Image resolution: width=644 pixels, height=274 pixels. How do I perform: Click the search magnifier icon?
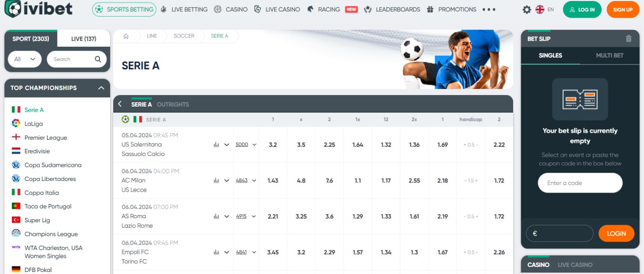coord(98,59)
